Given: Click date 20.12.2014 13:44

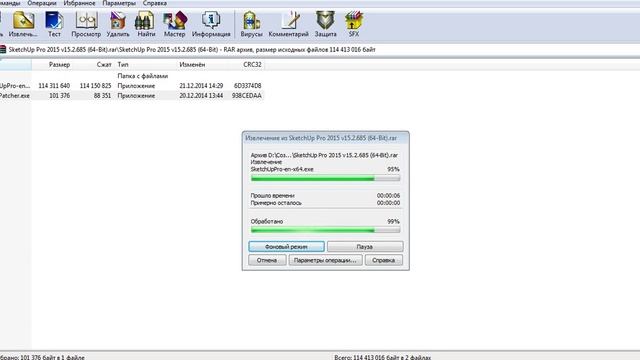Looking at the screenshot, I should point(201,96).
